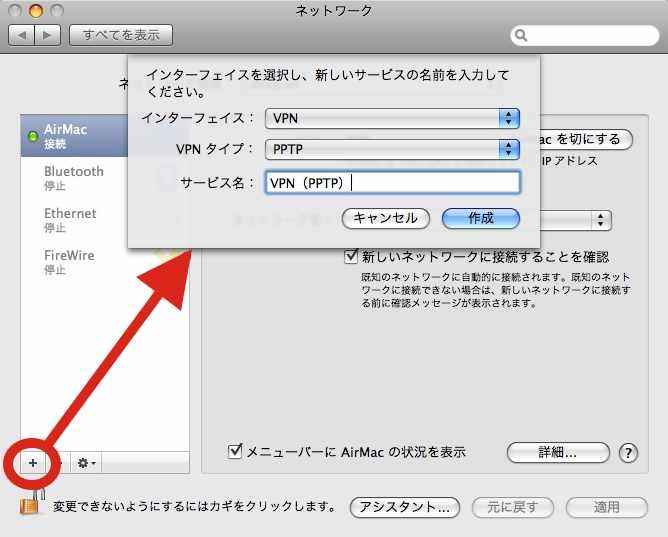Select Bluetooth in the service list

click(75, 178)
